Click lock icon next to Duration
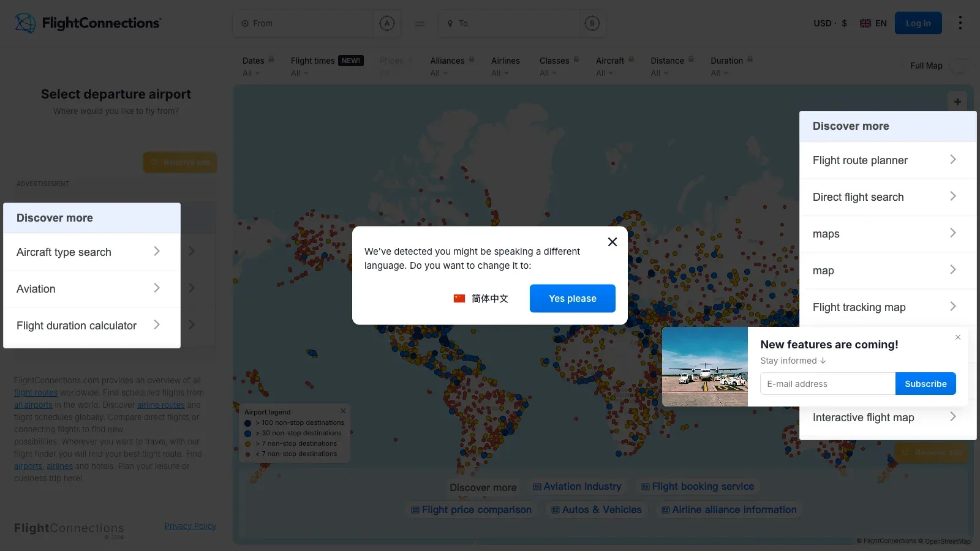The width and height of the screenshot is (980, 551). (750, 59)
